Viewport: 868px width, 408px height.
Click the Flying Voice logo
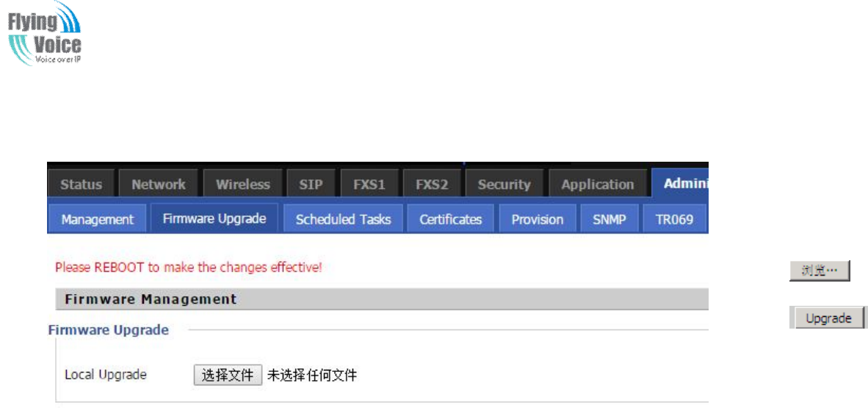click(45, 32)
